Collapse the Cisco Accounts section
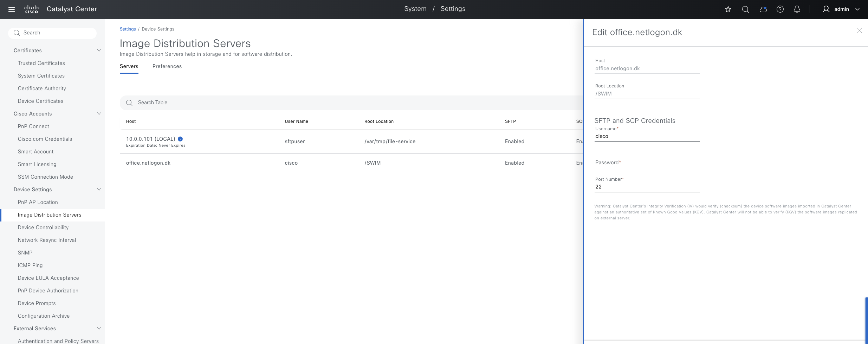This screenshot has width=868, height=344. coord(99,114)
